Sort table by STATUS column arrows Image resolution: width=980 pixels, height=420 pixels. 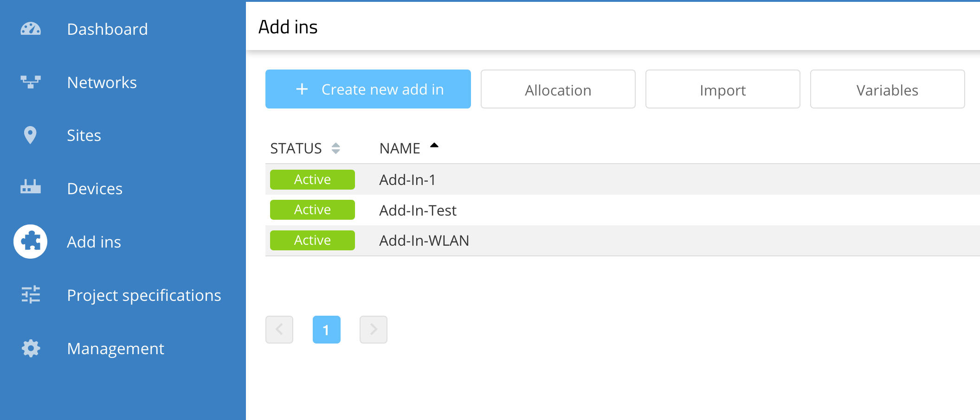pyautogui.click(x=336, y=148)
